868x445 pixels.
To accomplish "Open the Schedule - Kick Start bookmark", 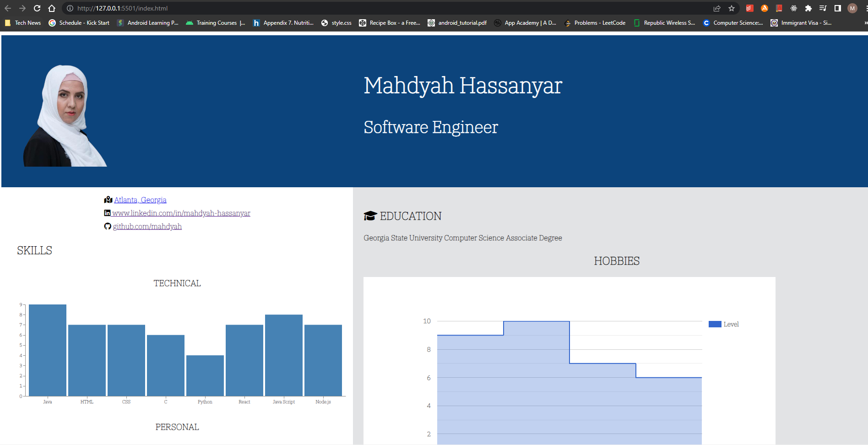I will click(79, 23).
